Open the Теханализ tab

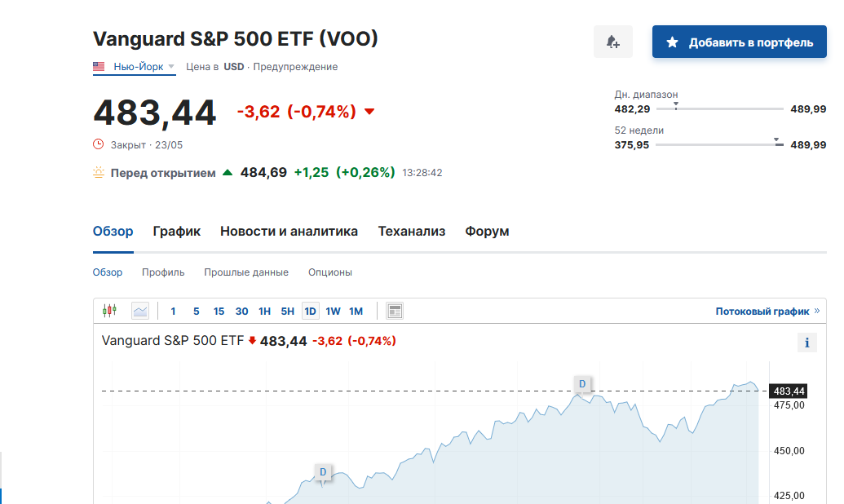coord(412,231)
